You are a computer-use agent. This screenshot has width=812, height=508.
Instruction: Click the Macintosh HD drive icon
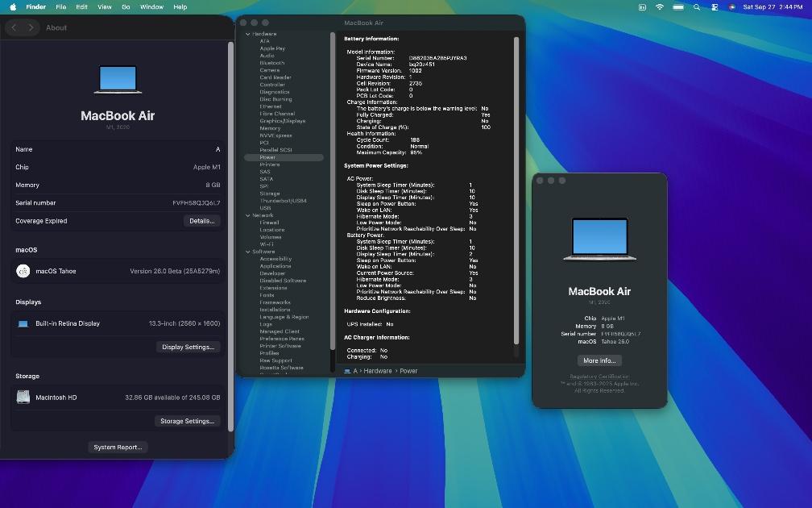(x=23, y=397)
